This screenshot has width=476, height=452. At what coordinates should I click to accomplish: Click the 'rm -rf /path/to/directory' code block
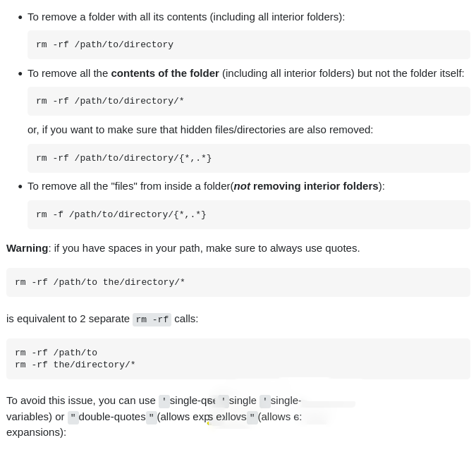[x=104, y=44]
